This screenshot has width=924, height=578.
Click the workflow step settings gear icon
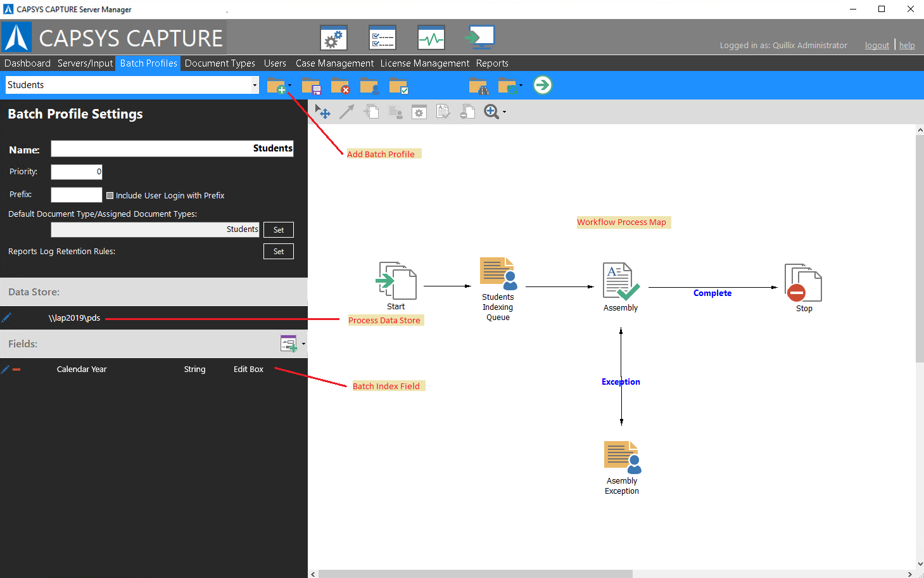coord(419,112)
